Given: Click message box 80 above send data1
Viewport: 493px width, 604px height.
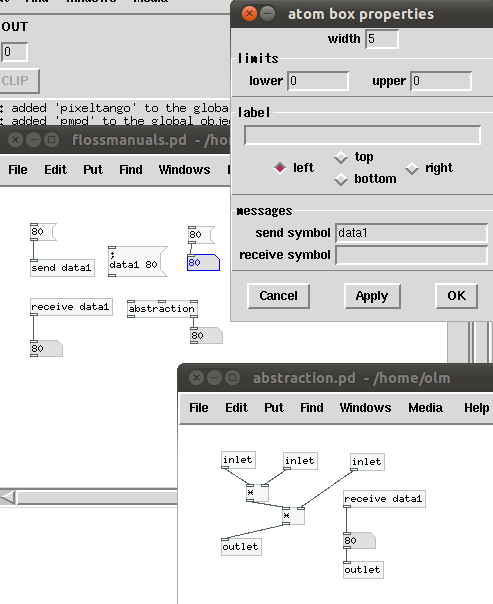Looking at the screenshot, I should point(43,232).
